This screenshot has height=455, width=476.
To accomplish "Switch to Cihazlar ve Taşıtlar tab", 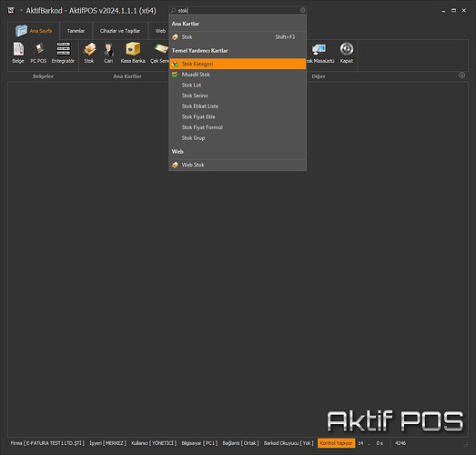I will click(x=120, y=31).
